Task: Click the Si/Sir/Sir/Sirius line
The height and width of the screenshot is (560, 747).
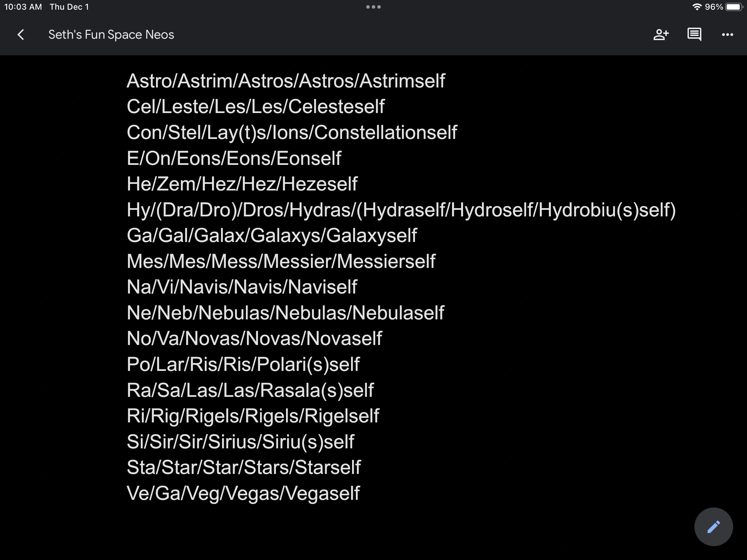Action: click(240, 442)
